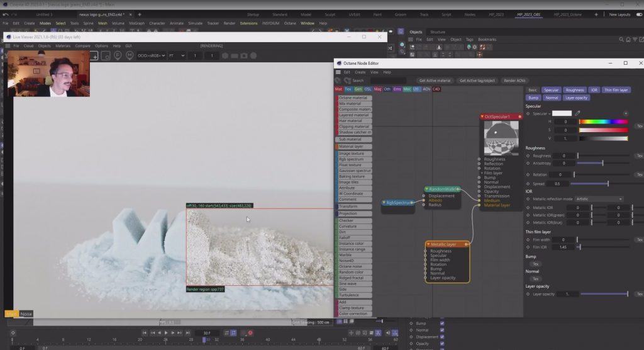Click the Live Viewer focus picker F icon
This screenshot has width=644, height=350.
coord(118,55)
